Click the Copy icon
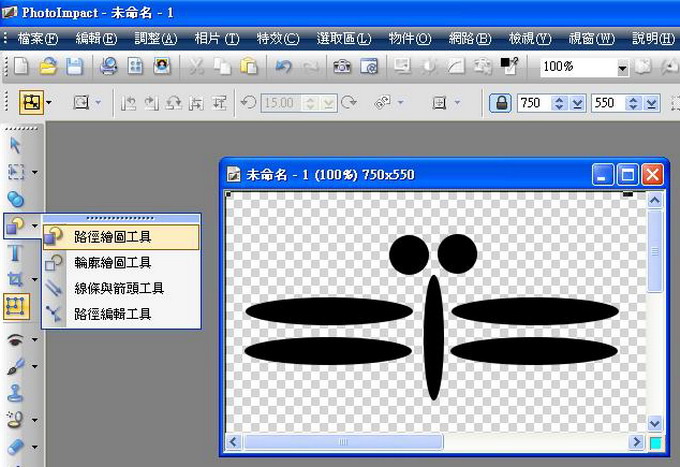 pos(222,66)
